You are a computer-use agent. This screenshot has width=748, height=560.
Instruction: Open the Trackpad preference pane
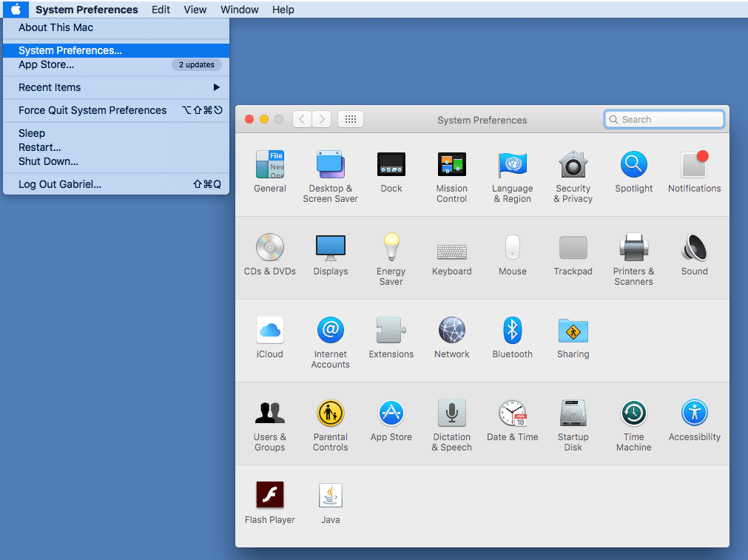click(573, 254)
